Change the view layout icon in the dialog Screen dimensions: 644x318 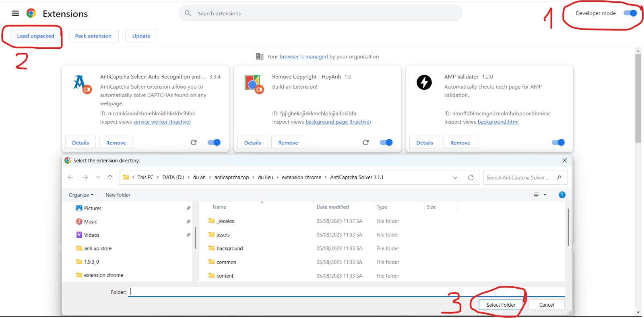pyautogui.click(x=536, y=195)
